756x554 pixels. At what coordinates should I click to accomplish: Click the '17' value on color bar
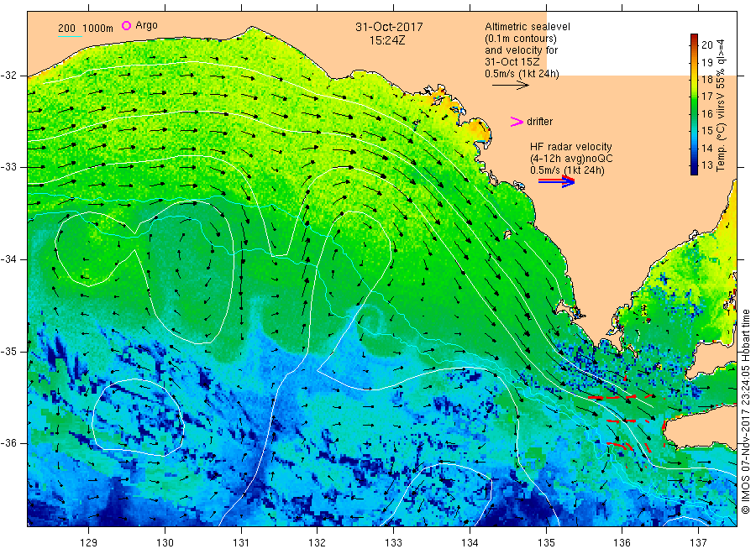[x=706, y=97]
